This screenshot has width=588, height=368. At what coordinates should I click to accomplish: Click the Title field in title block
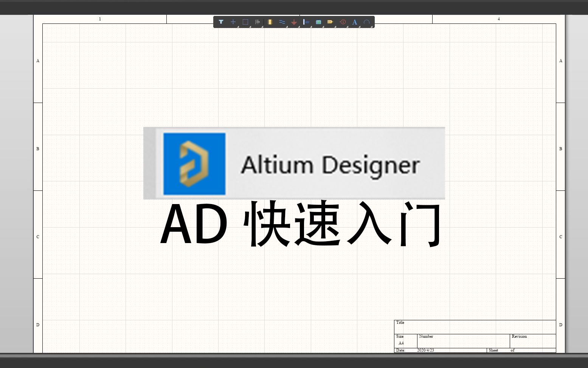click(475, 327)
